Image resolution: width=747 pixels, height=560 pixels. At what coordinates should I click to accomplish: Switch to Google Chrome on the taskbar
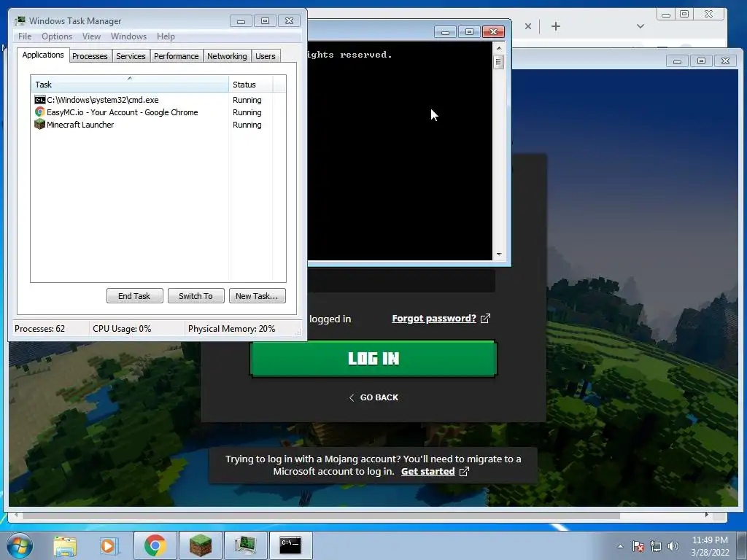click(x=155, y=545)
